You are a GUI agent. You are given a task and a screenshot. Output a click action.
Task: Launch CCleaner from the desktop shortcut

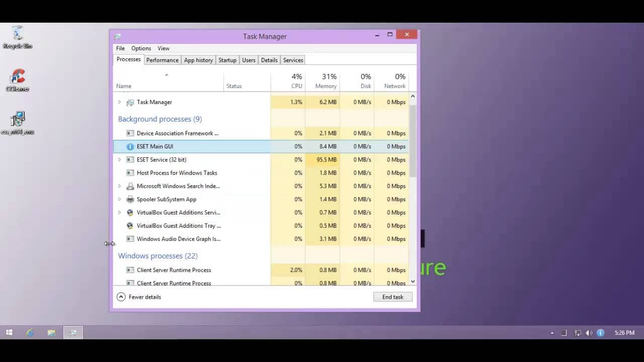coord(18,80)
